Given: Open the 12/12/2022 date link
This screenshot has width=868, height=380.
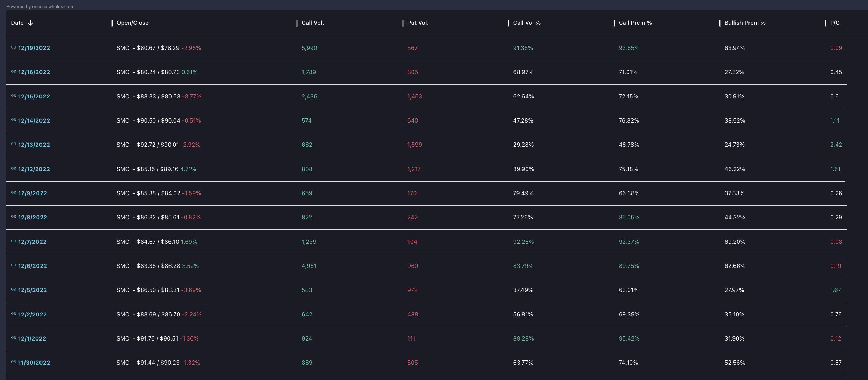Looking at the screenshot, I should [34, 169].
